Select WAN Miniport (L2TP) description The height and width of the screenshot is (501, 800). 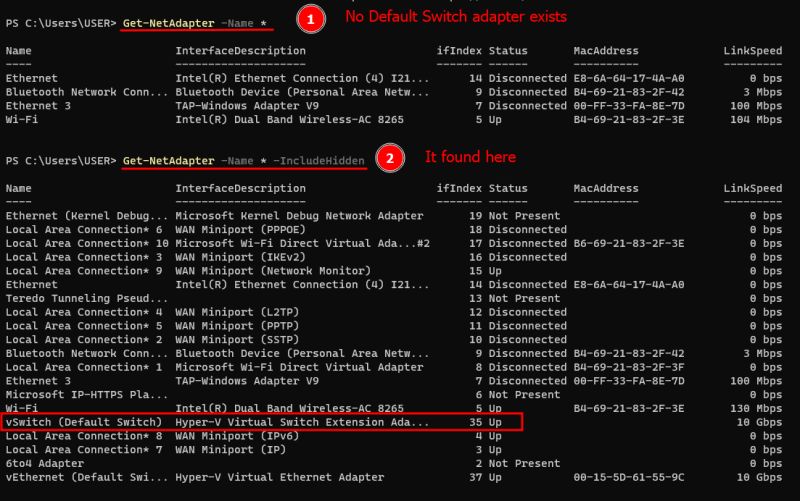237,312
